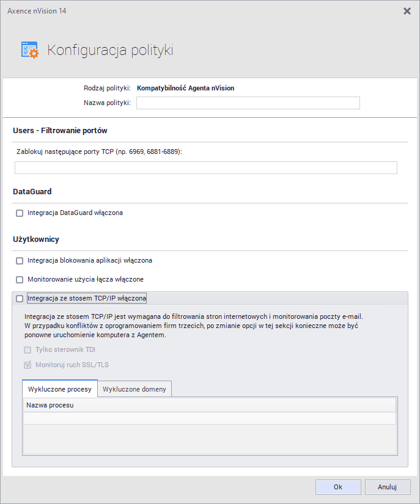This screenshot has height=504, width=420.
Task: Switch to the Wykluczone procesy tab
Action: coord(60,389)
